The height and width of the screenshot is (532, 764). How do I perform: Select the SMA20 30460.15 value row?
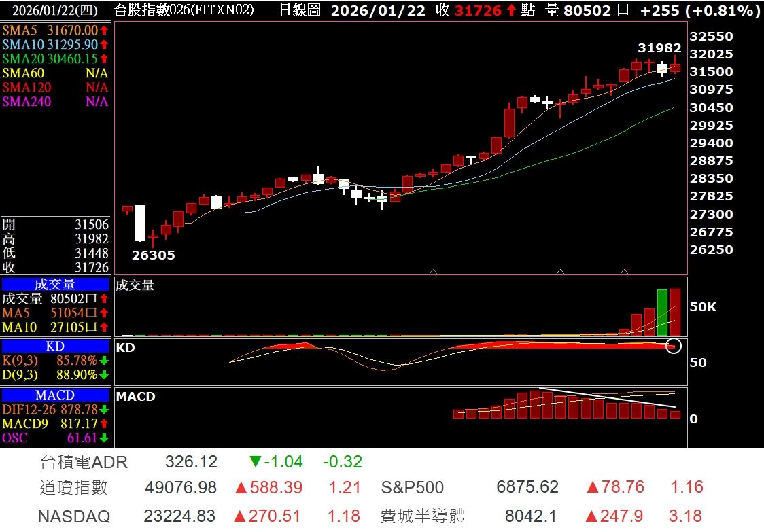(55, 58)
